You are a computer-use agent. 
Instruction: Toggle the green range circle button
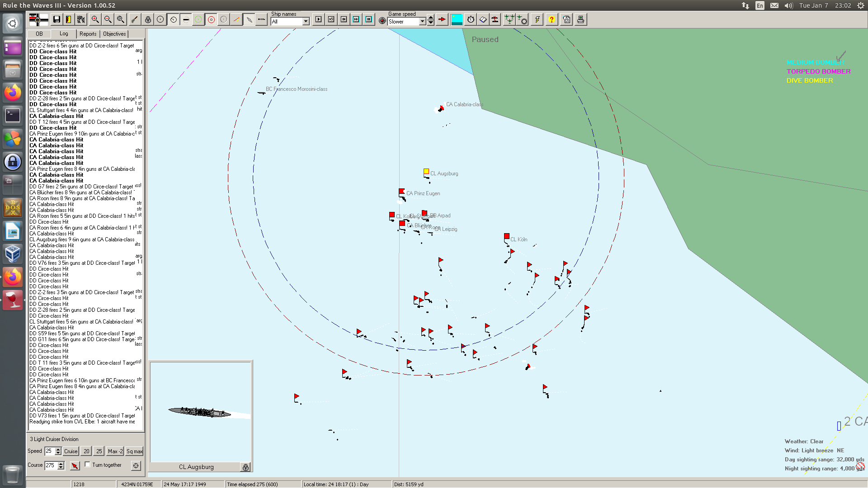(x=198, y=19)
